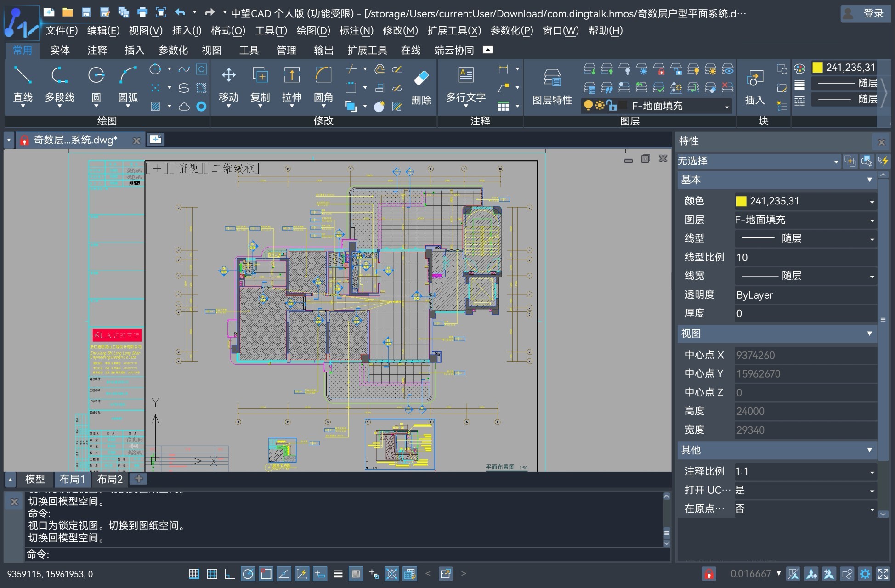Click the 厚度 value field

(806, 313)
